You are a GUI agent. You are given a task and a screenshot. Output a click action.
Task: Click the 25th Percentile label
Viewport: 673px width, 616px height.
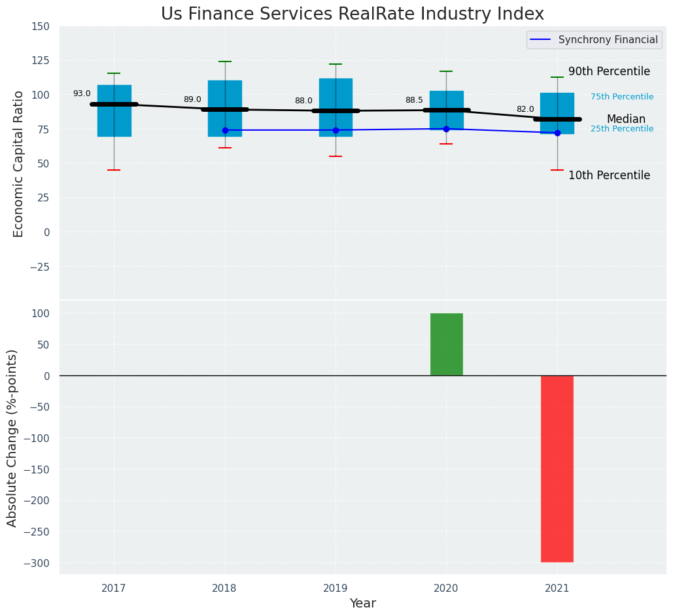tap(621, 129)
